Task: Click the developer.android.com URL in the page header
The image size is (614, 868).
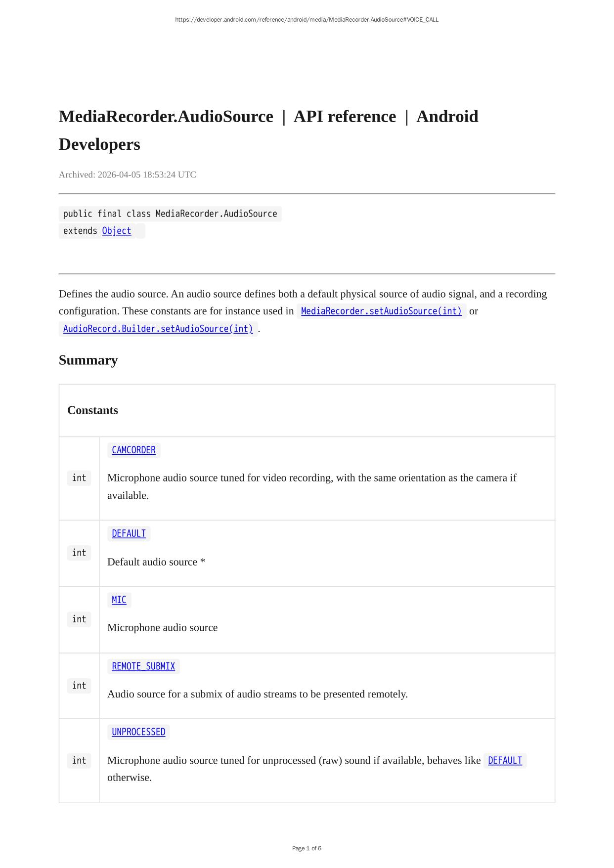Action: point(307,20)
